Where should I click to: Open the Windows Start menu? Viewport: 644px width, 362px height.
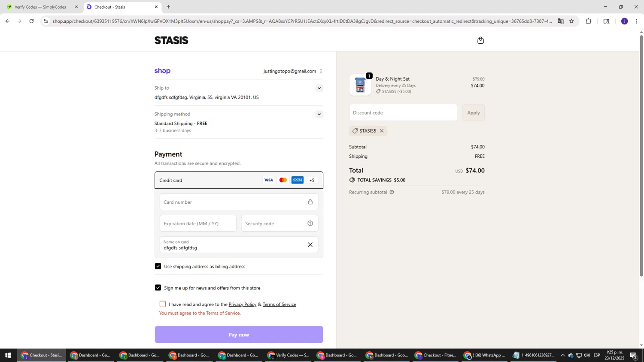tap(8, 355)
